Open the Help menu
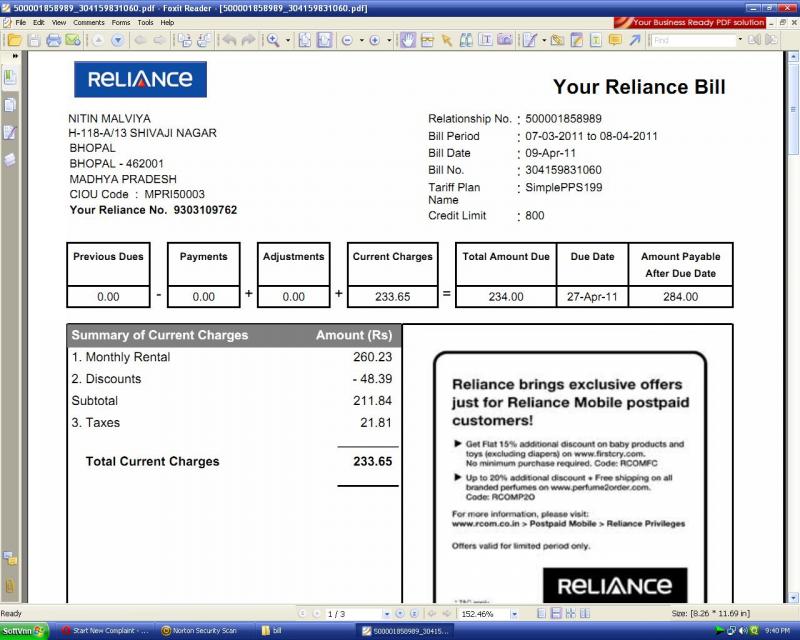The image size is (800, 640). pos(167,22)
